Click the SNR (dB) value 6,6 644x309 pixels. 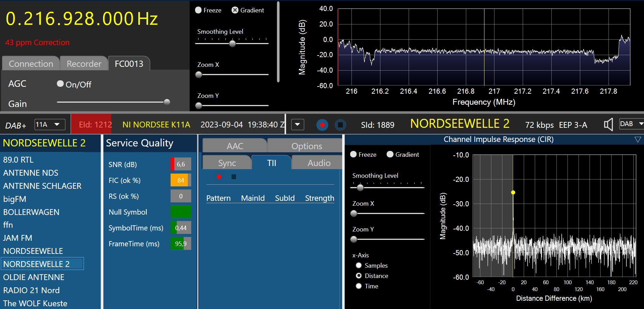point(181,164)
